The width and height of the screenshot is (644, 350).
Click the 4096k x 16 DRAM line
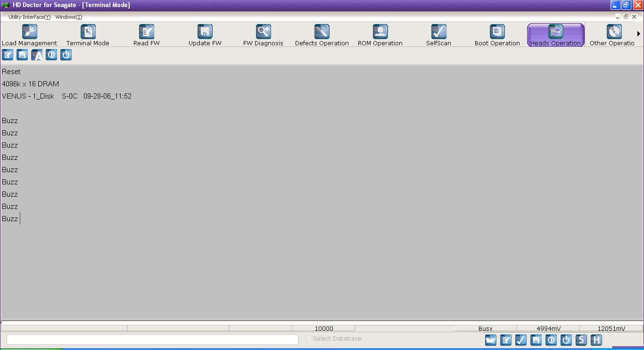tap(30, 84)
